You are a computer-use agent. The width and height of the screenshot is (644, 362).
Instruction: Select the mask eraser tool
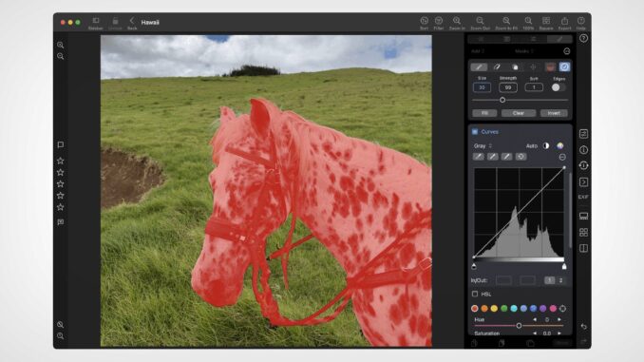(x=497, y=67)
